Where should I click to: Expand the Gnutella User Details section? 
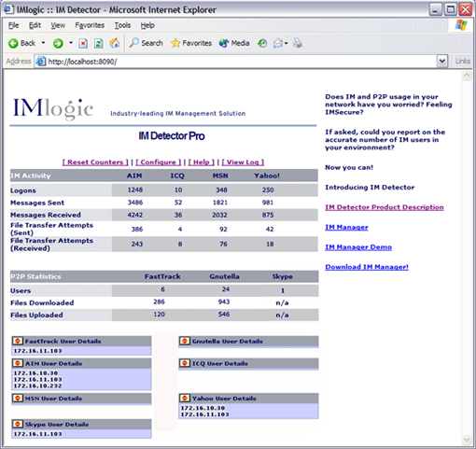click(185, 341)
